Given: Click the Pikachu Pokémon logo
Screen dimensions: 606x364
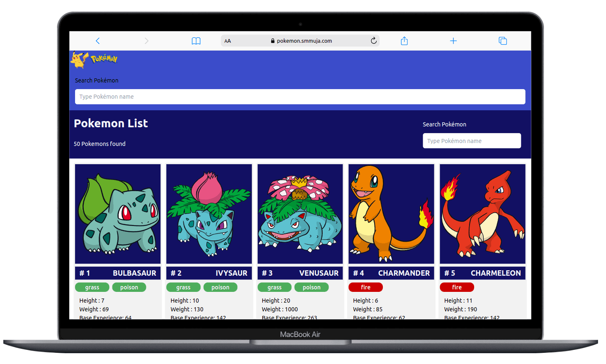Looking at the screenshot, I should tap(94, 60).
